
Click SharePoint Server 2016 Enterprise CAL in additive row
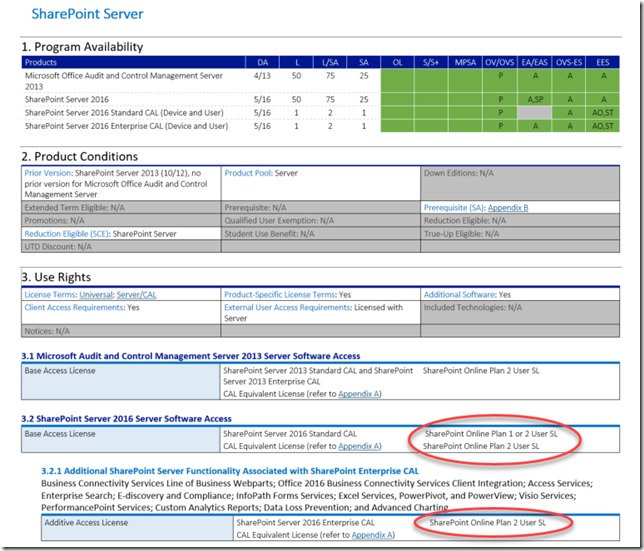306,523
